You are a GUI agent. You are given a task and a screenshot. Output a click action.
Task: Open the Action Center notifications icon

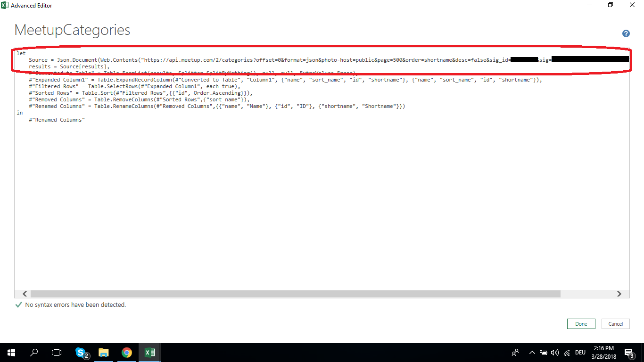[629, 353]
